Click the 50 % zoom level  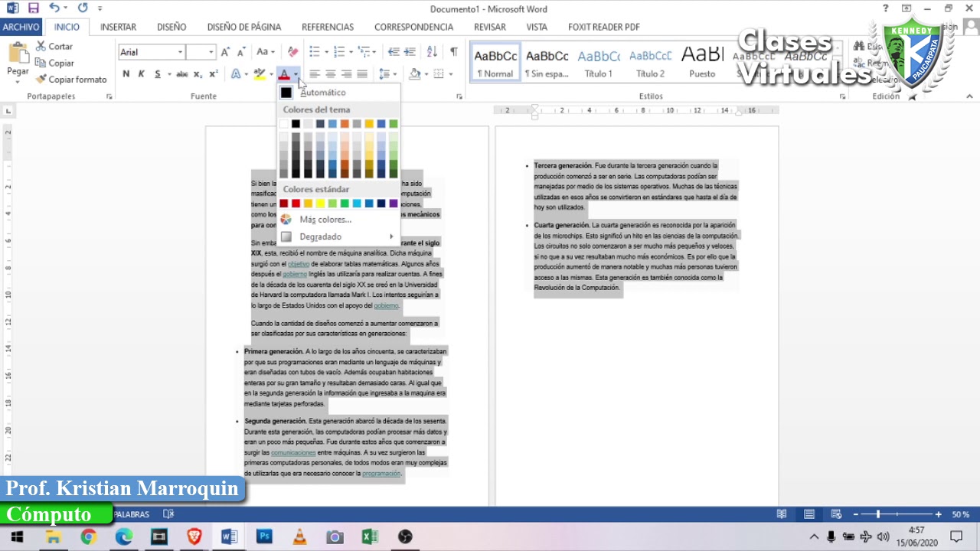[961, 514]
